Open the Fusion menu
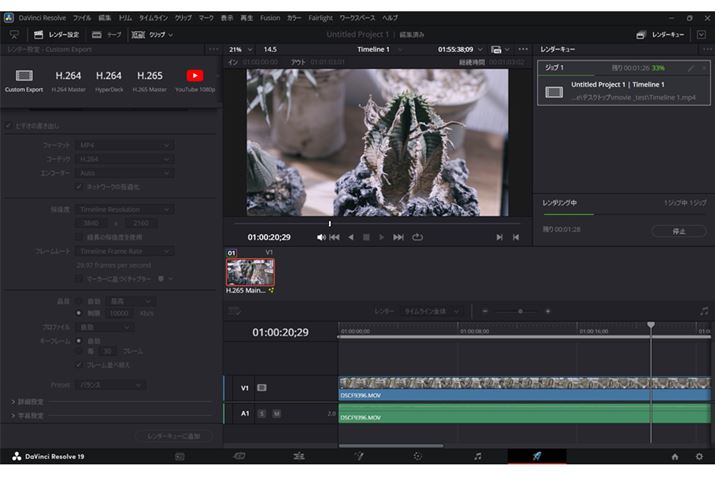715x477 pixels. click(270, 18)
